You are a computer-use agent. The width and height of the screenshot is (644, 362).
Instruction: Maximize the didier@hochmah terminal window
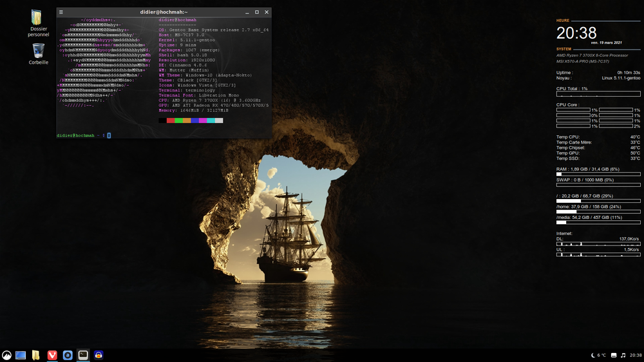click(x=257, y=12)
